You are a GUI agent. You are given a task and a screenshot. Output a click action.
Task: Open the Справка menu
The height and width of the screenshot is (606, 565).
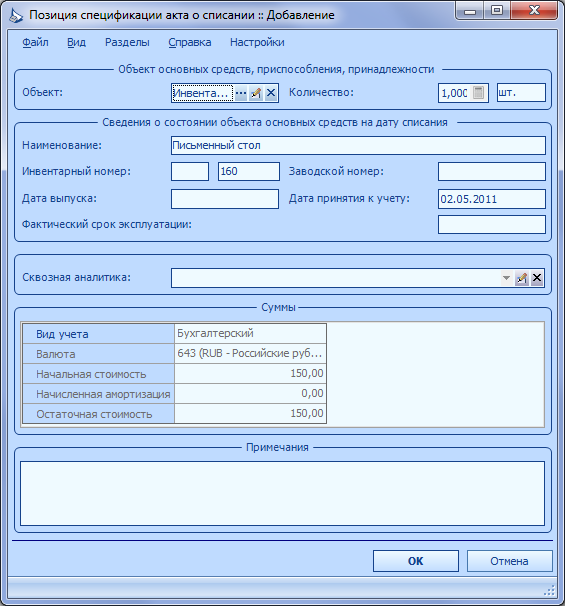(x=190, y=42)
